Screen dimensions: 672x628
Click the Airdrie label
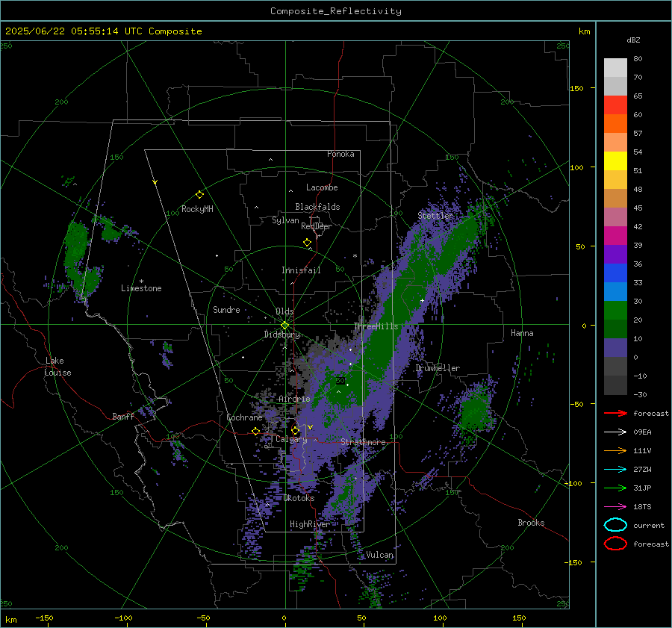pyautogui.click(x=294, y=399)
